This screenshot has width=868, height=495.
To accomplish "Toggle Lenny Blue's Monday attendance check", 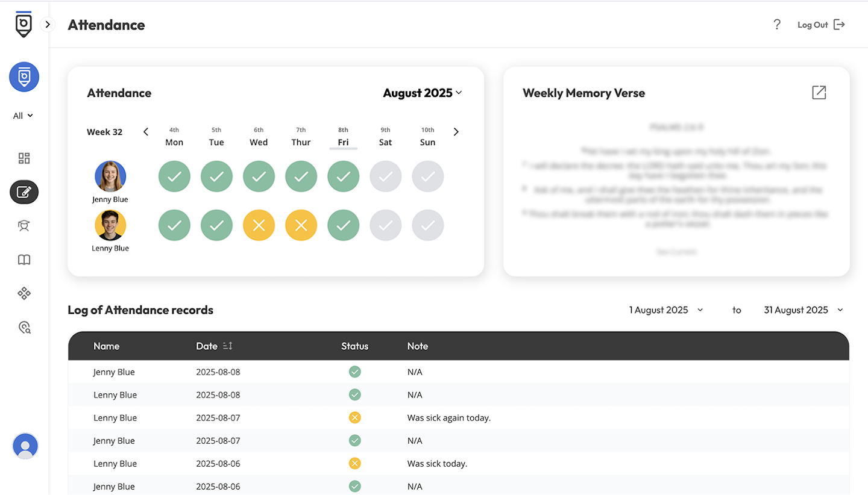I will (174, 225).
